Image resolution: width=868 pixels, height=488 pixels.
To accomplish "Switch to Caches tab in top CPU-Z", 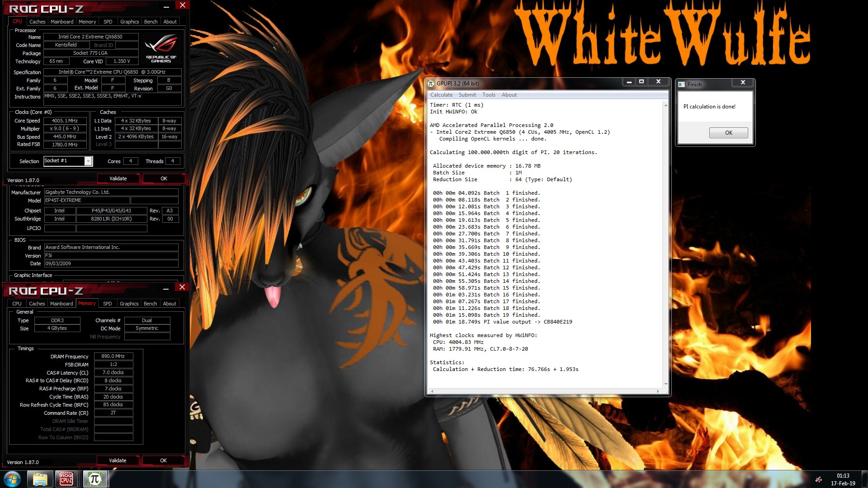I will pos(37,22).
